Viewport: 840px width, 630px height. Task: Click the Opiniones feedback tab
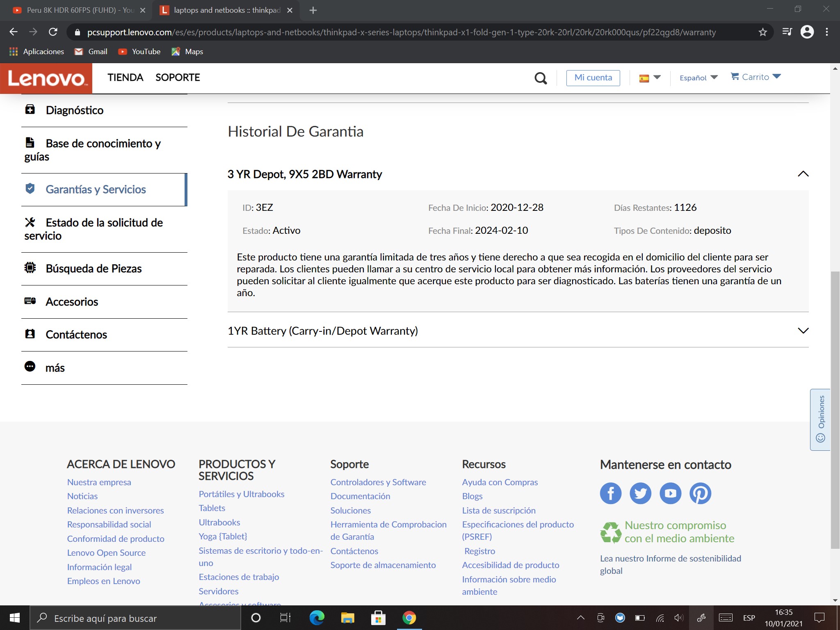(820, 419)
